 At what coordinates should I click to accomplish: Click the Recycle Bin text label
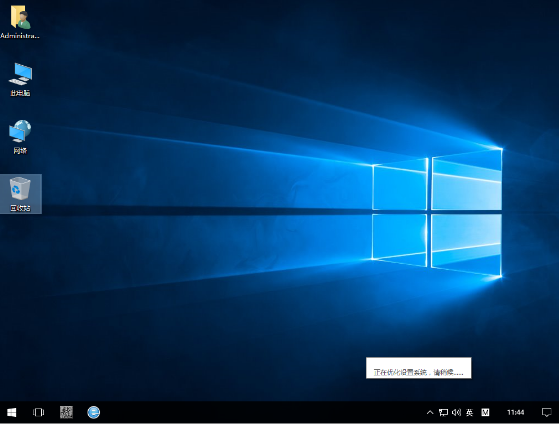tap(20, 208)
